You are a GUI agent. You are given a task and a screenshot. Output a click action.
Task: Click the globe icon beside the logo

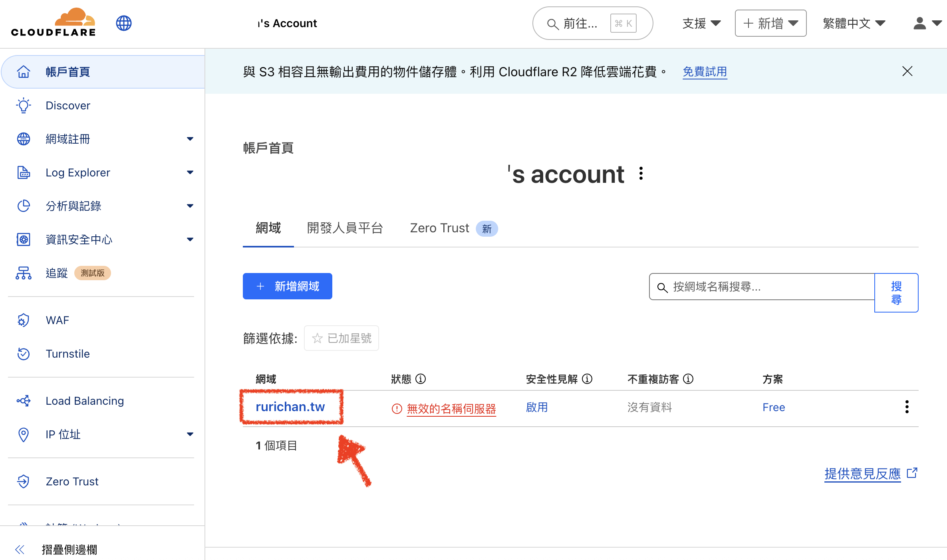[x=124, y=23]
